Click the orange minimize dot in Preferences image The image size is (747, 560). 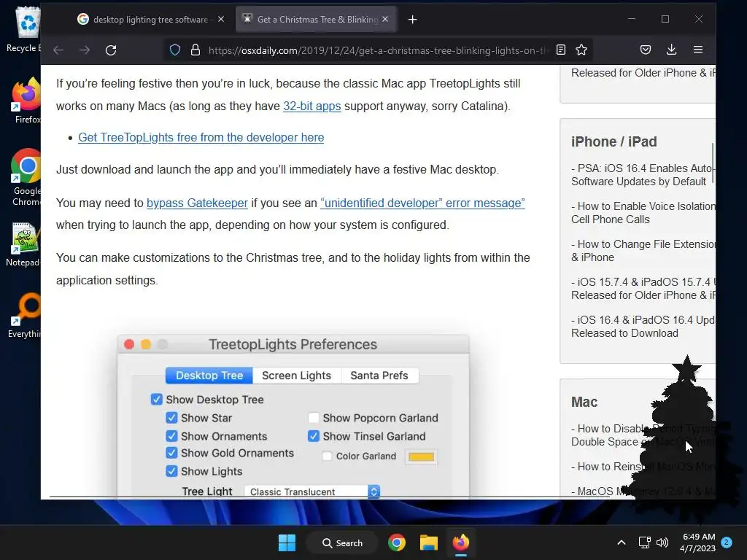[146, 344]
